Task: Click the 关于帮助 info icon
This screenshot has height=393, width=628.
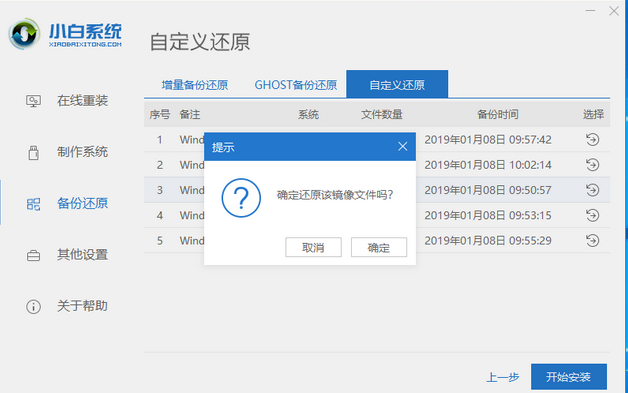Action: point(33,307)
